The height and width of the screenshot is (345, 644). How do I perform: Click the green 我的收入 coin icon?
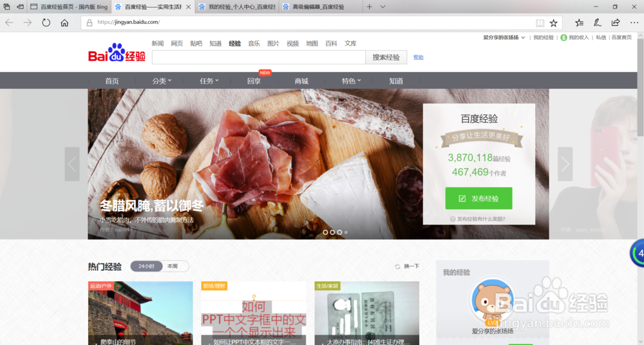click(563, 37)
